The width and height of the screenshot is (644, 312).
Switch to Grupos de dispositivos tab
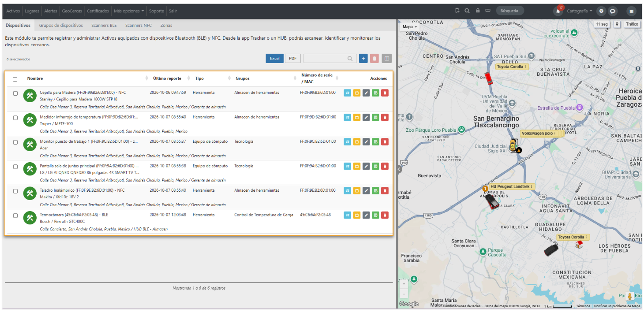(61, 26)
